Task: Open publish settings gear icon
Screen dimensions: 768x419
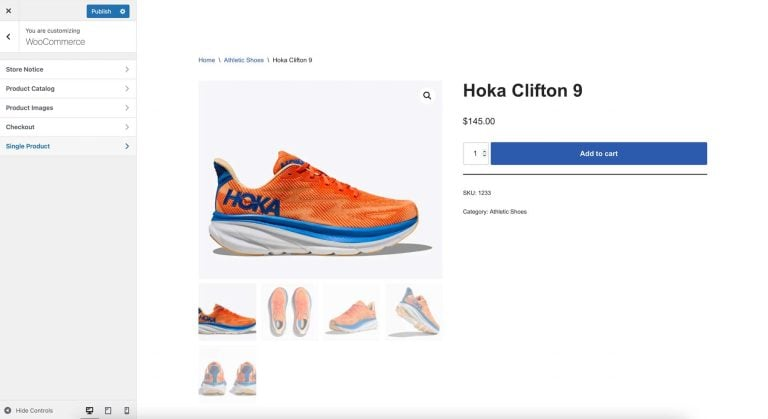Action: (123, 11)
